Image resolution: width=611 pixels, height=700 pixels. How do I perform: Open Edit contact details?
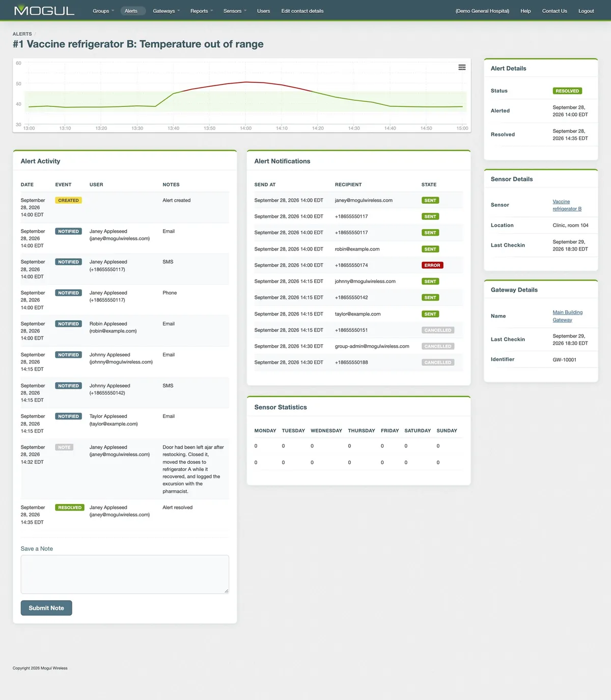[302, 11]
